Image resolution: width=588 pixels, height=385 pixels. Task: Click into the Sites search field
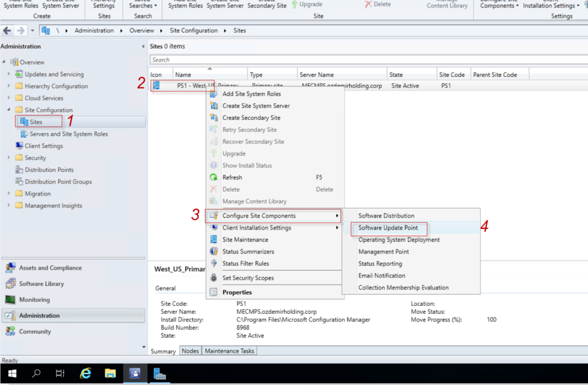pos(369,60)
